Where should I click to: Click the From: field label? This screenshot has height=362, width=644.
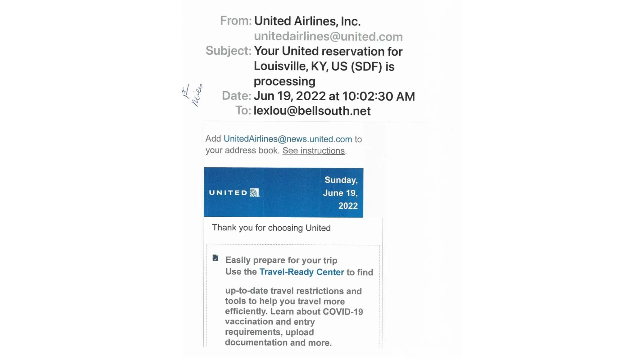tap(235, 21)
